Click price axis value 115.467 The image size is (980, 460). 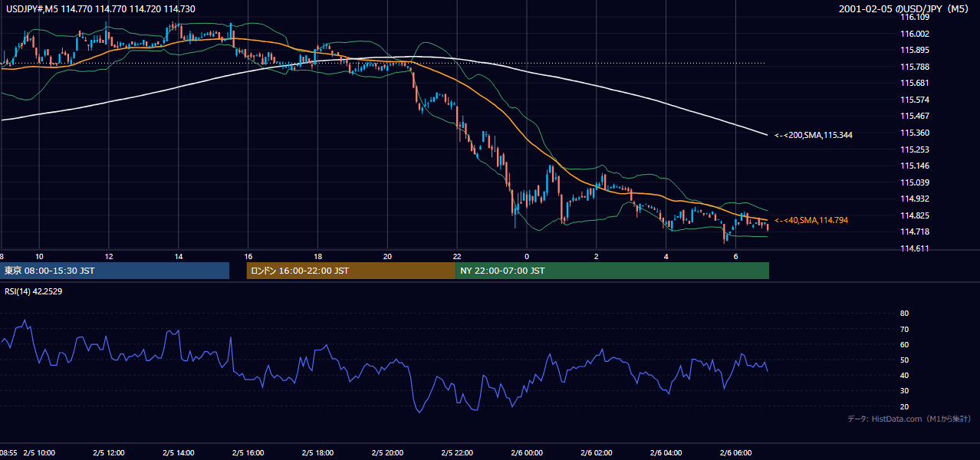(x=916, y=116)
